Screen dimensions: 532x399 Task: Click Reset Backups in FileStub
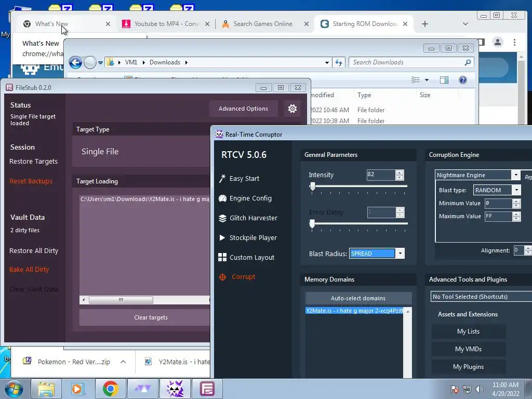pos(31,181)
